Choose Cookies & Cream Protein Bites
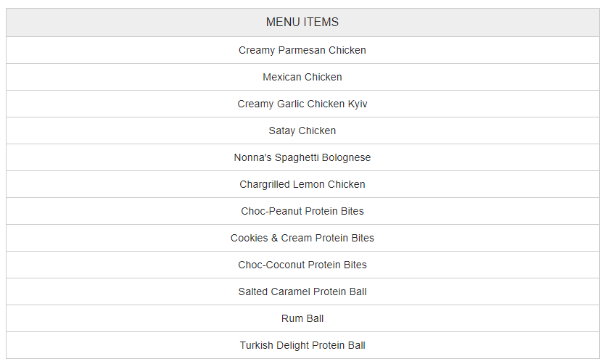Screen dimensions: 602x364 [302, 239]
